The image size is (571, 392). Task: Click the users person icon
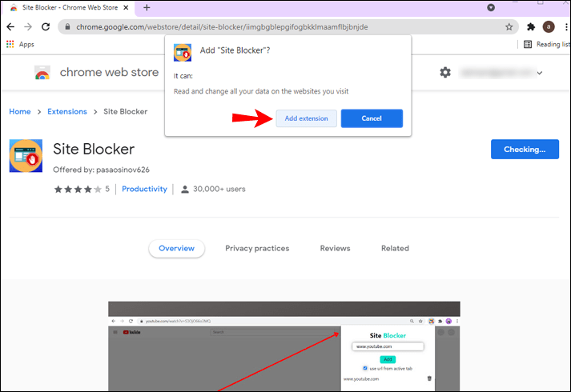185,190
